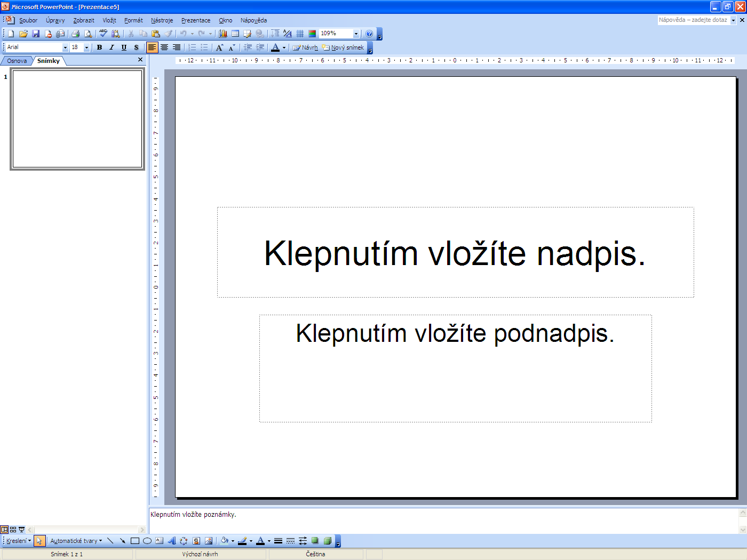Expand formatting toolbar font color arrow

pos(284,47)
